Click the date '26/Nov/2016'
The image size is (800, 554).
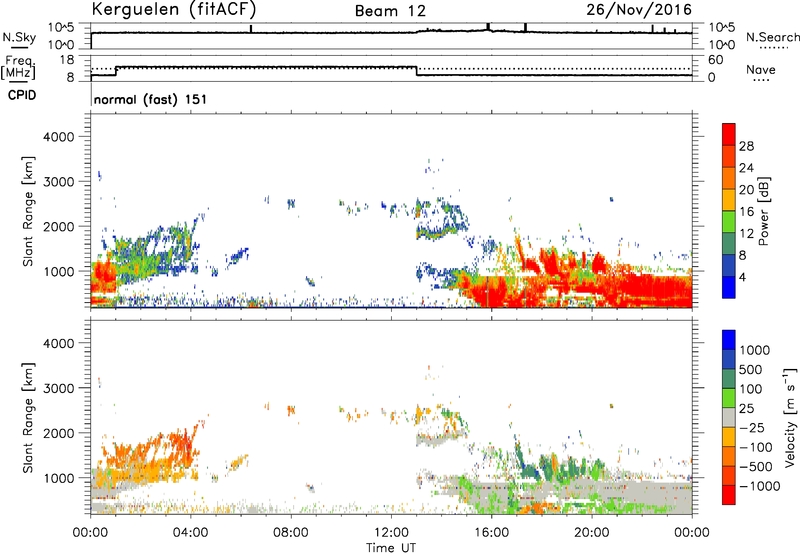tap(639, 10)
